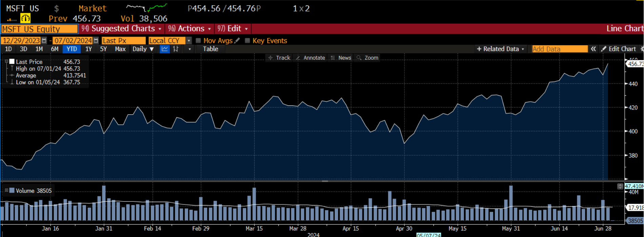
Task: Click Edit Chart button
Action: pyautogui.click(x=619, y=49)
